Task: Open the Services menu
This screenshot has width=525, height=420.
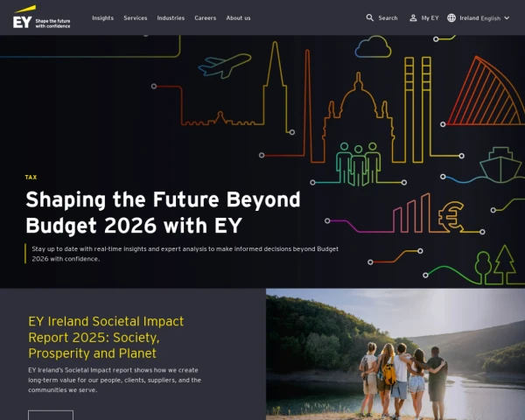Action: [x=136, y=18]
